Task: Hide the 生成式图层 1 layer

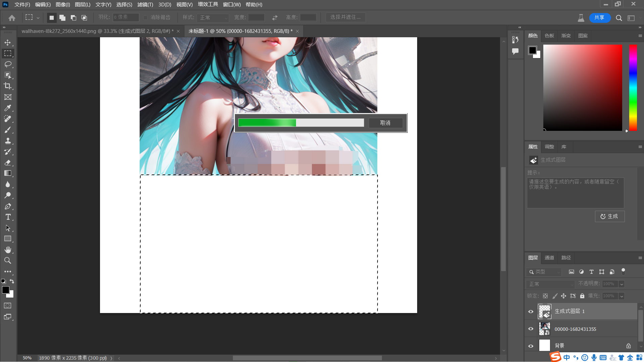Action: [531, 311]
